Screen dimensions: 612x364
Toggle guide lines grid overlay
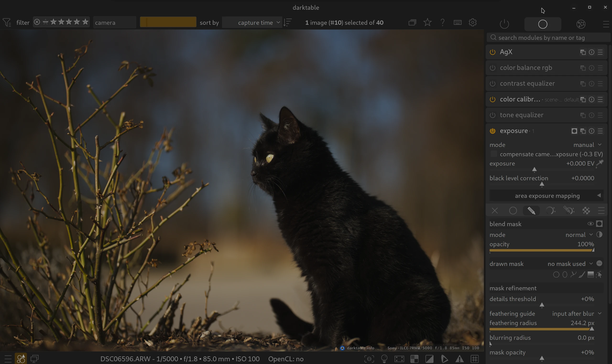474,359
